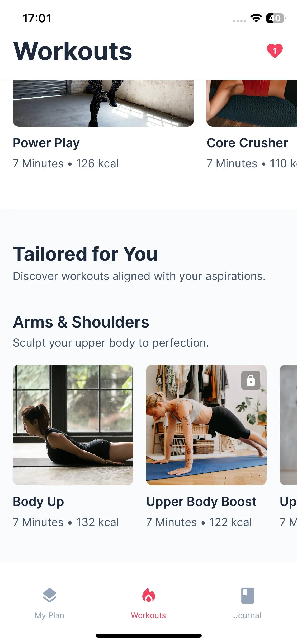Tap the Core Crusher title
This screenshot has height=644, width=297.
[247, 143]
